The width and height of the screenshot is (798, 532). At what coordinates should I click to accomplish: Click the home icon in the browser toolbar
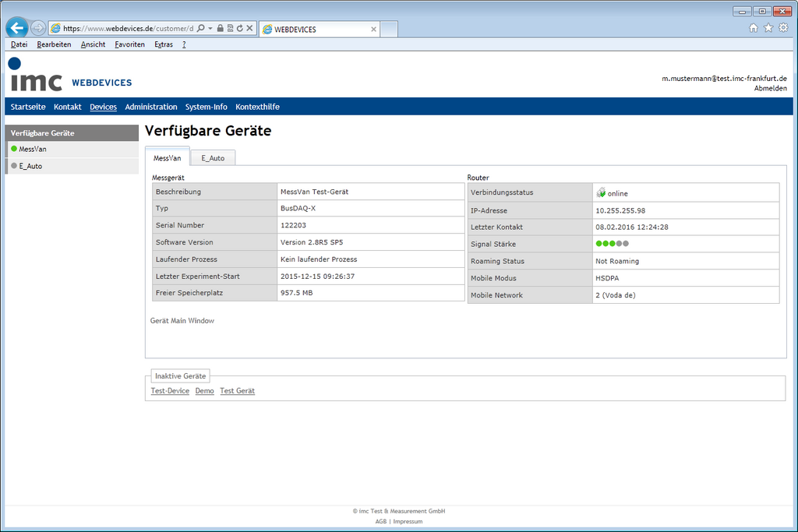tap(754, 27)
